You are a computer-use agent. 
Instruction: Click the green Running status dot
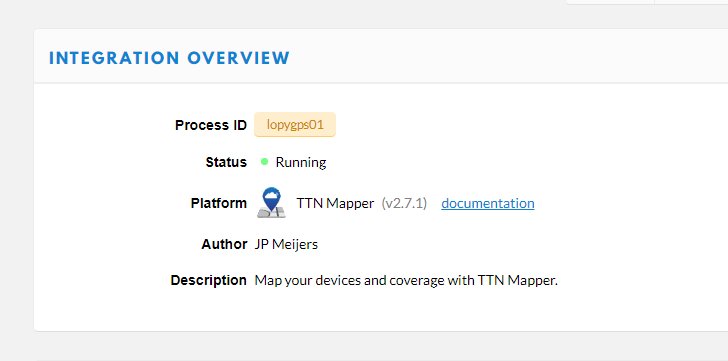tap(264, 162)
